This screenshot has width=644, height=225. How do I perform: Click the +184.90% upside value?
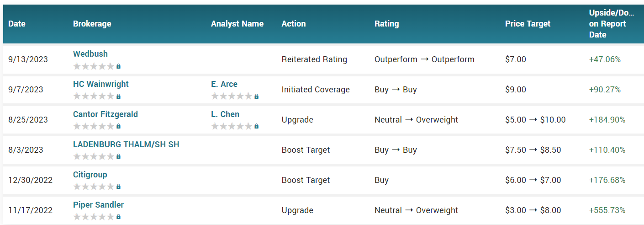coord(607,120)
